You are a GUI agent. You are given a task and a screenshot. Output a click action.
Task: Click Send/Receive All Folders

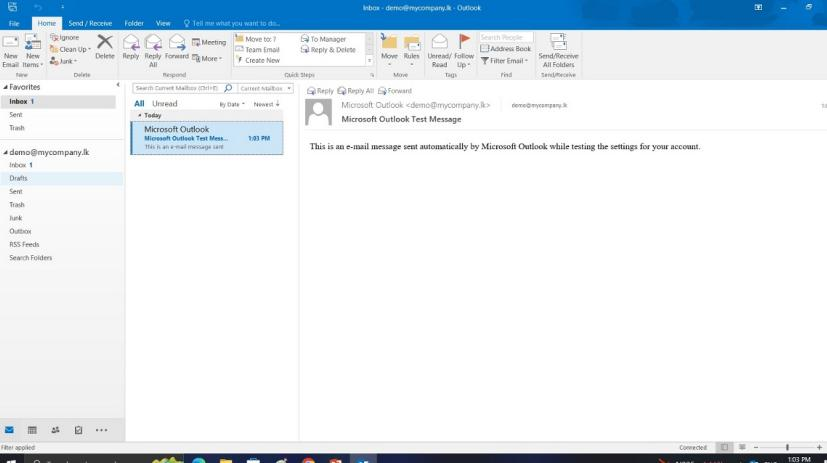tap(558, 51)
